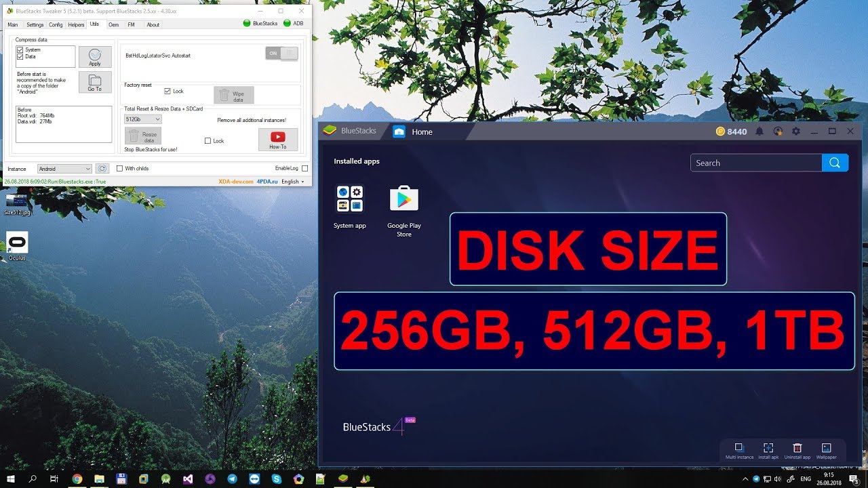Open the XDA-dev.com link
Viewport: 868px width, 488px height.
[236, 182]
